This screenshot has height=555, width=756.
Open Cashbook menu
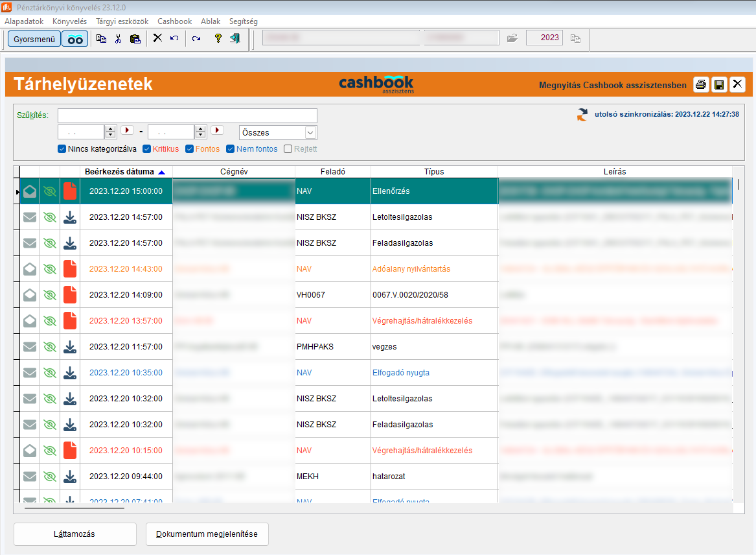click(174, 21)
